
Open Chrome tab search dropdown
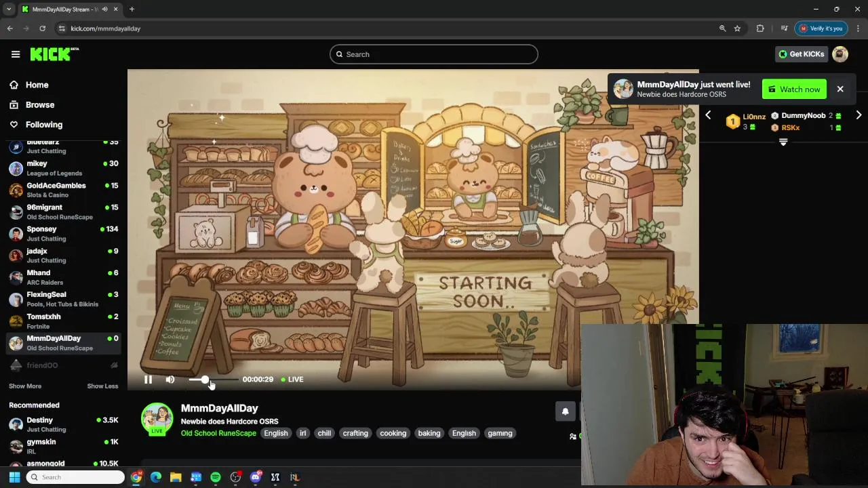(x=9, y=9)
